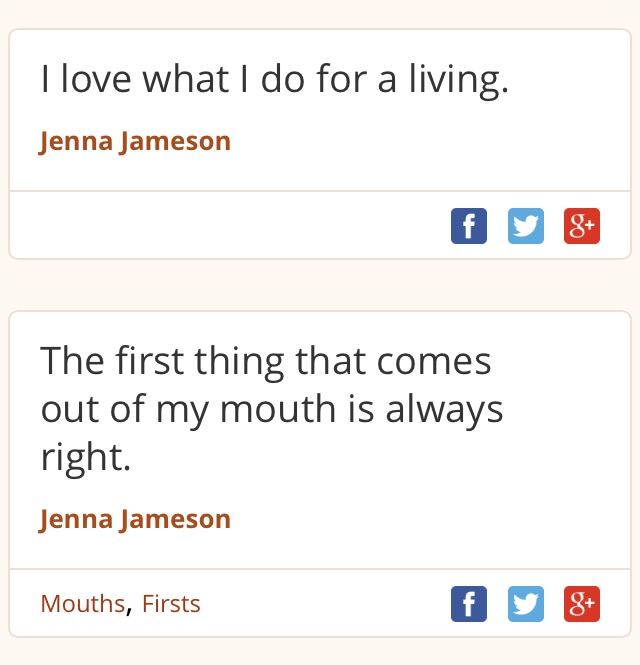
Task: Click the word 'right.' ending the second quote
Action: click(86, 458)
